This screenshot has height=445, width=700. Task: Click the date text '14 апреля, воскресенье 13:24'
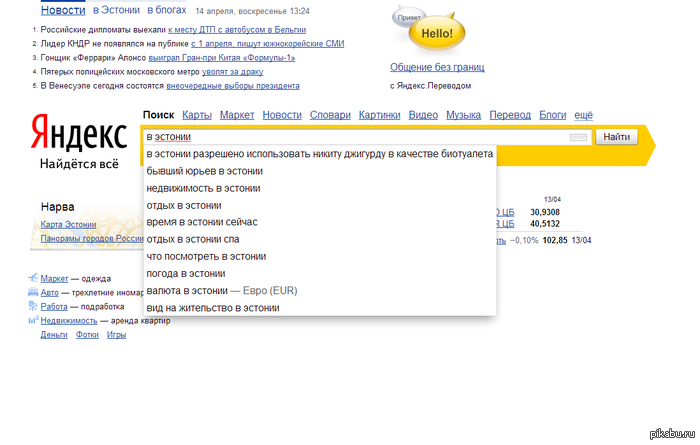[253, 11]
